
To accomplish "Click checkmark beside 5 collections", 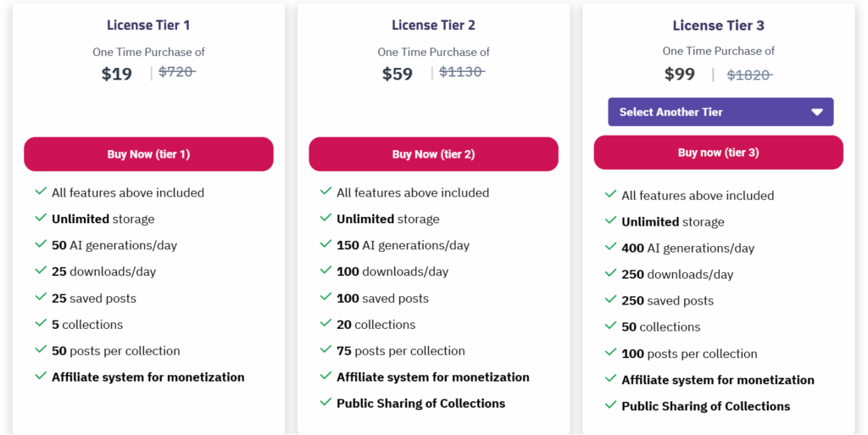I will click(x=41, y=323).
